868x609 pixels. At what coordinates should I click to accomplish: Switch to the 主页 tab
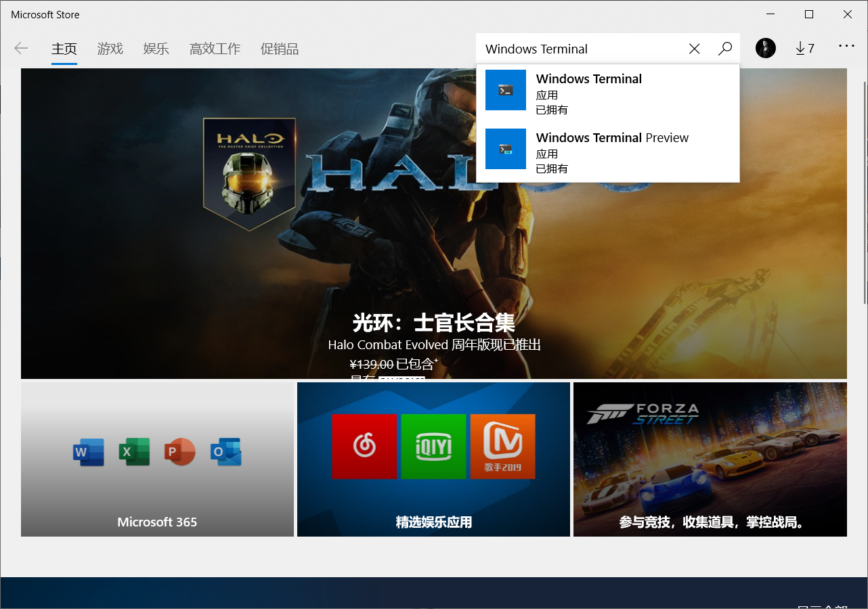[x=64, y=49]
